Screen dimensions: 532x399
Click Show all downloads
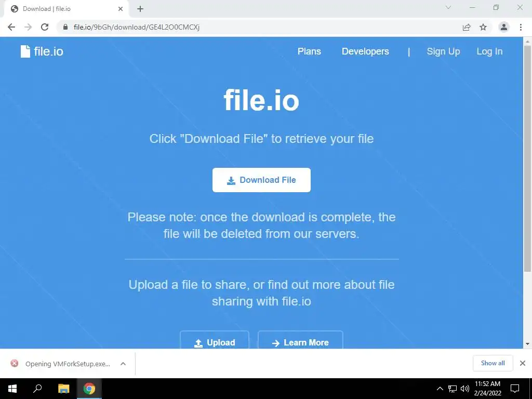[x=493, y=363]
